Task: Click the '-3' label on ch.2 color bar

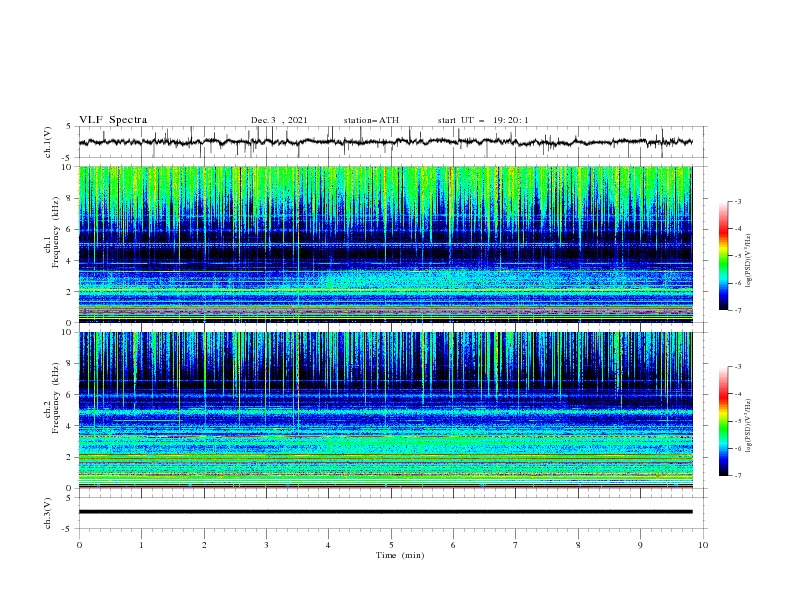Action: point(737,367)
